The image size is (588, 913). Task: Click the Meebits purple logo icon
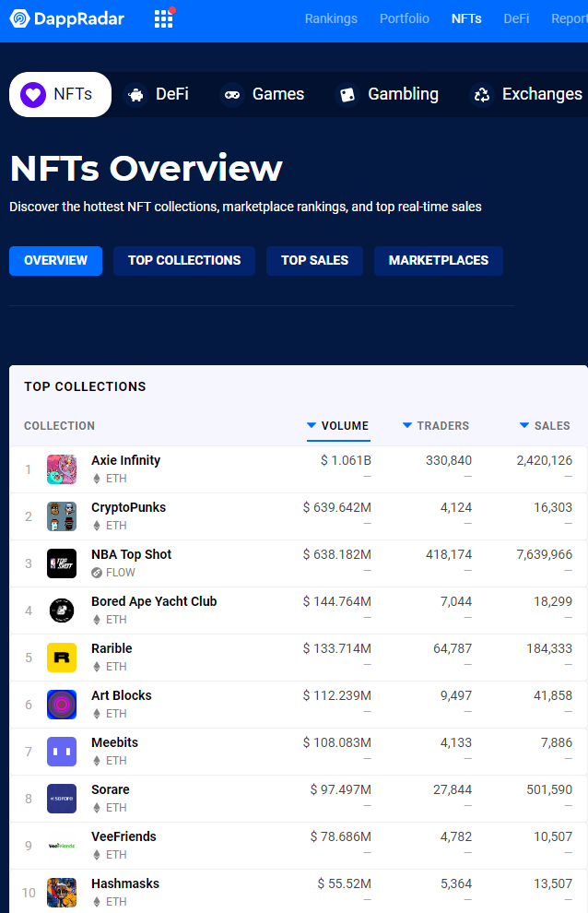coord(62,752)
